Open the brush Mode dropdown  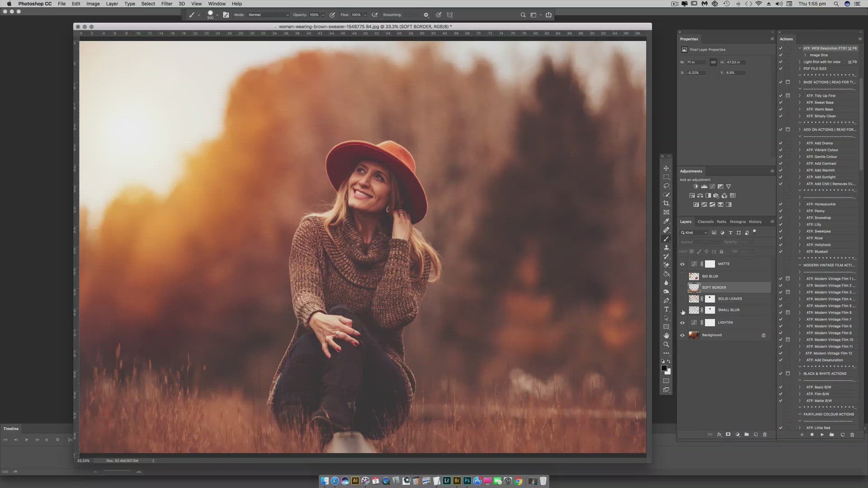[269, 15]
